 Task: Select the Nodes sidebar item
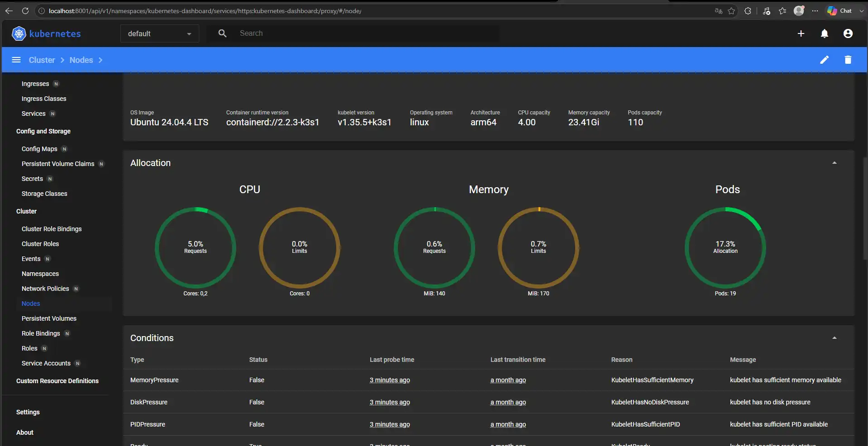coord(31,304)
